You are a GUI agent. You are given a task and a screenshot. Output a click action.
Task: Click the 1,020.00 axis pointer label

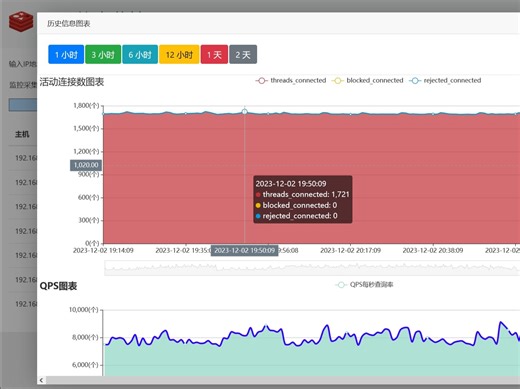point(86,165)
